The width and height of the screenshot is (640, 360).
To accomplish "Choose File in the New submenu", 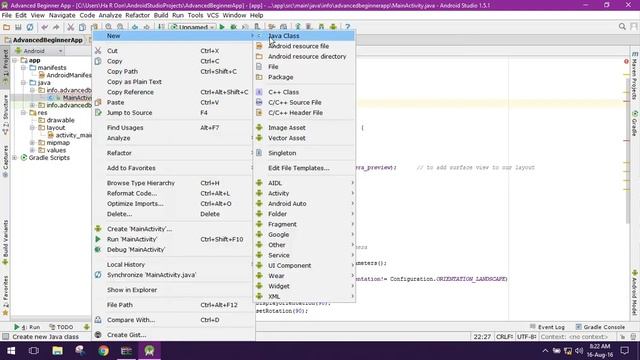I will click(x=304, y=67).
